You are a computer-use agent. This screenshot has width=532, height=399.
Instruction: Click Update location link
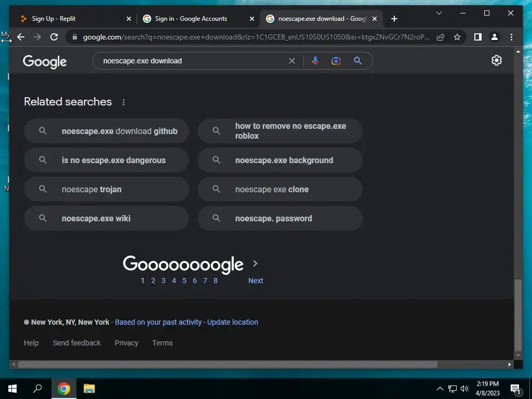click(233, 322)
